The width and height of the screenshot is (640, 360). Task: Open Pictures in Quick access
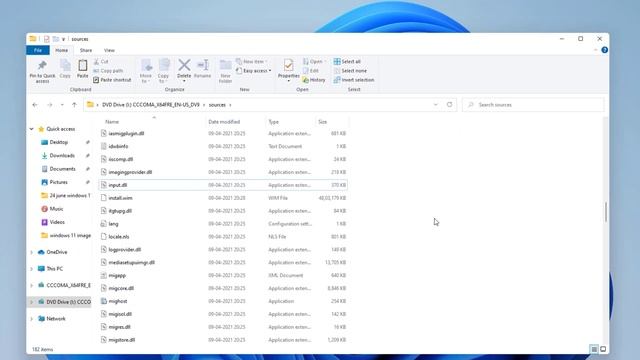click(x=59, y=182)
